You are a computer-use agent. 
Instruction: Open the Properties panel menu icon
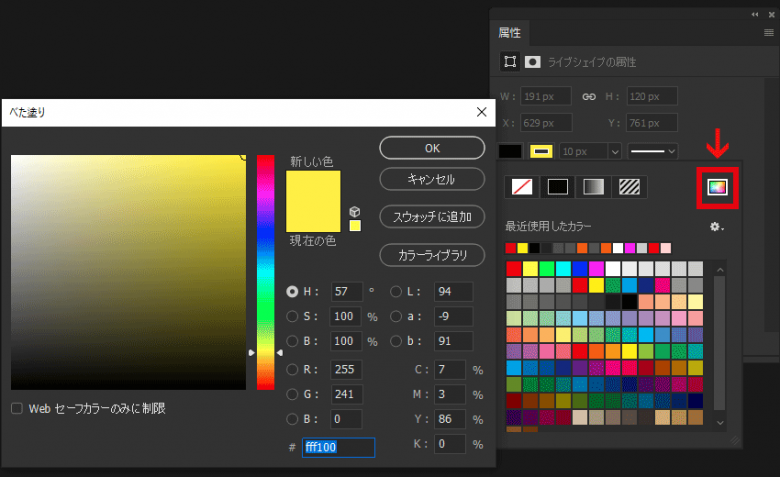click(x=769, y=32)
